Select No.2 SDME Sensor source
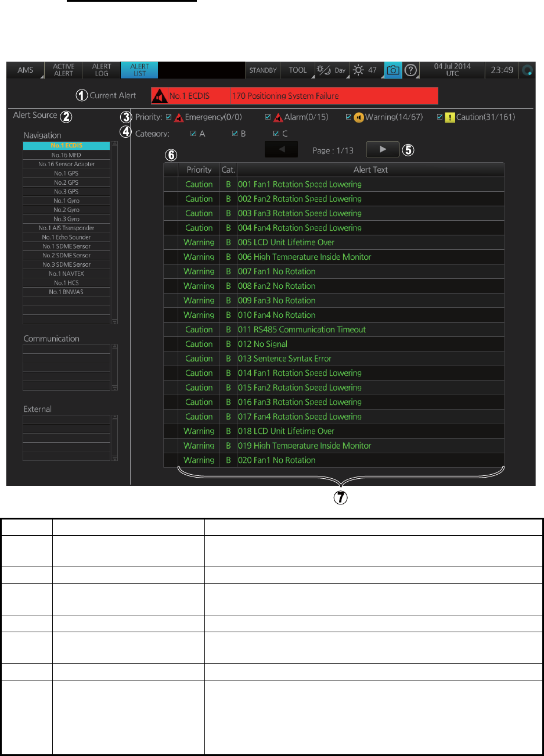Viewport: 544px width, 756px height. (66, 255)
